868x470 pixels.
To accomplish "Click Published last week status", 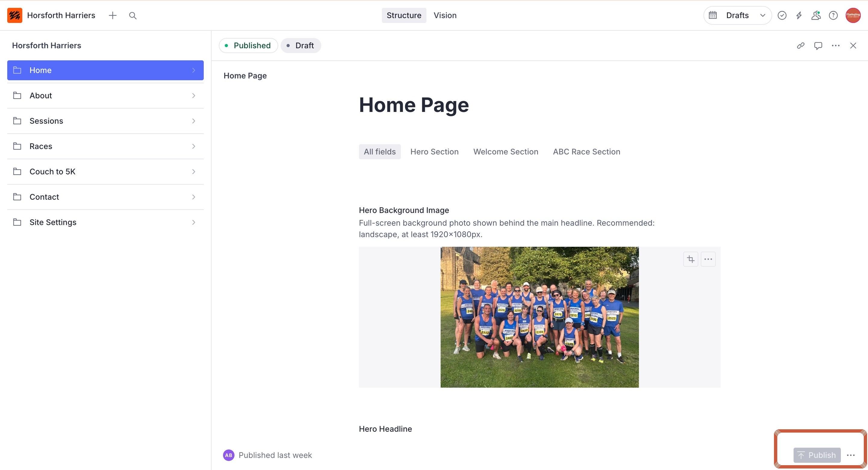I will click(275, 455).
